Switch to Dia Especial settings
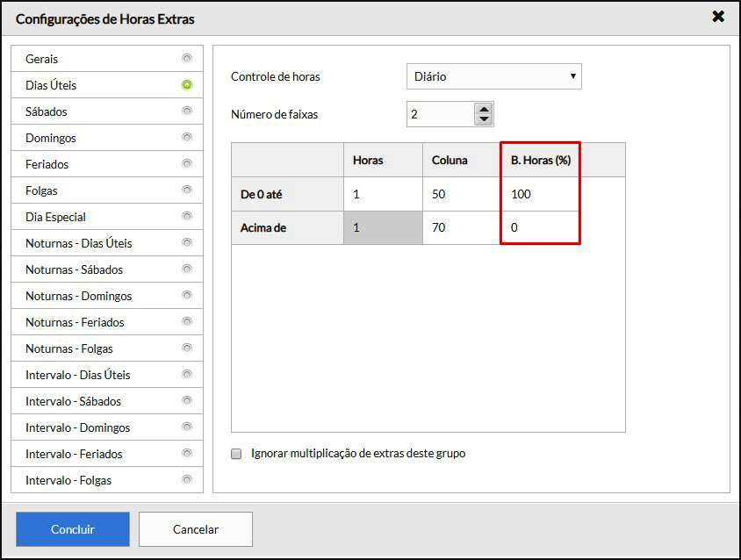Image resolution: width=741 pixels, height=560 pixels. [56, 217]
